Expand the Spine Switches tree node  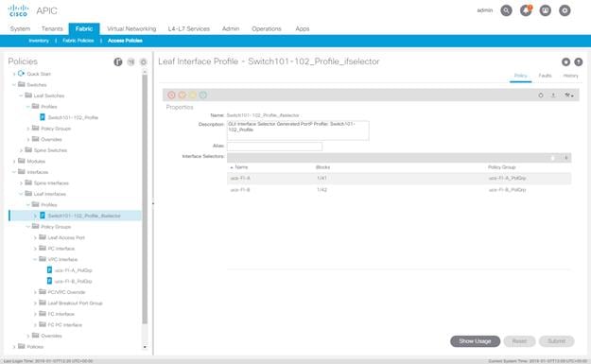coord(21,150)
